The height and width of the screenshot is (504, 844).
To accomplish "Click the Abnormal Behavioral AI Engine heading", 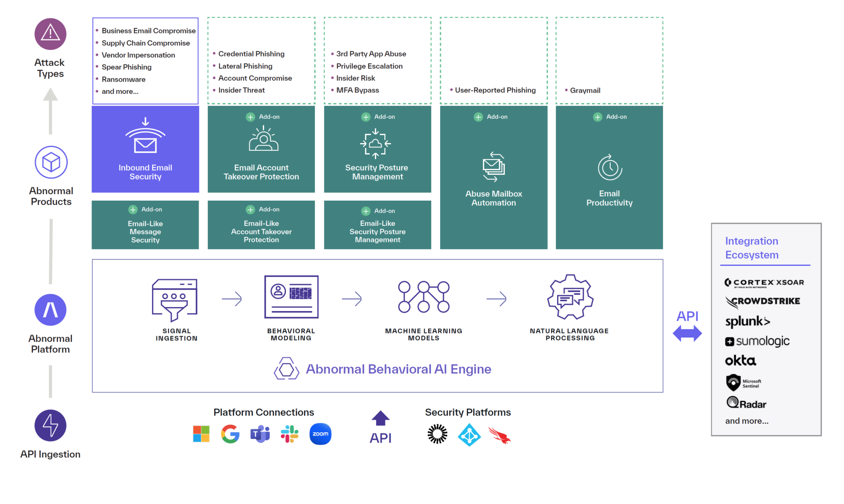I will pyautogui.click(x=399, y=369).
